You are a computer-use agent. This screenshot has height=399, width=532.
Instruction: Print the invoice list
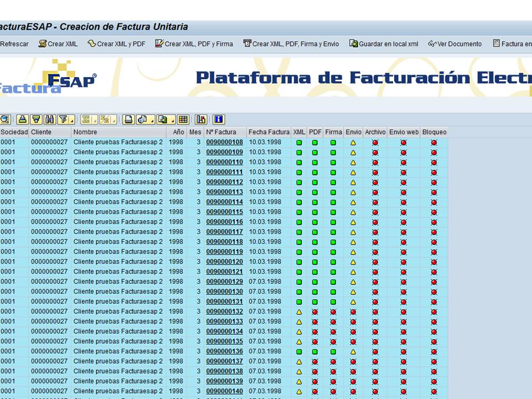[128, 120]
